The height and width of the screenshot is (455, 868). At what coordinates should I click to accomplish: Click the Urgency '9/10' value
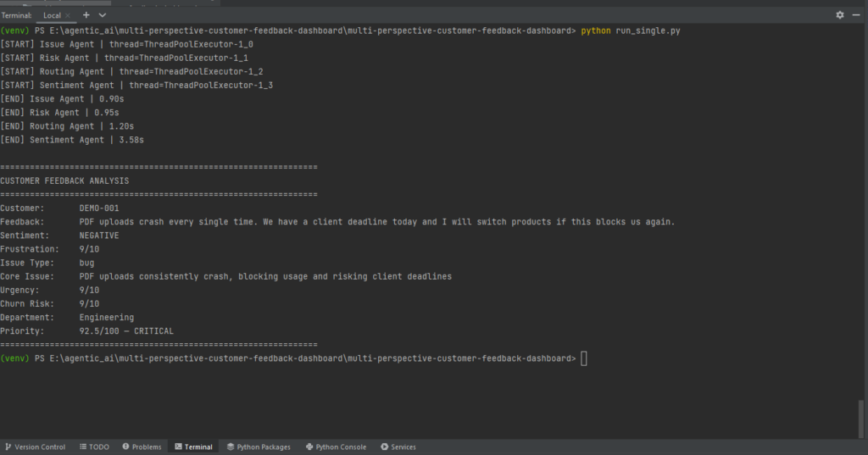(x=89, y=290)
